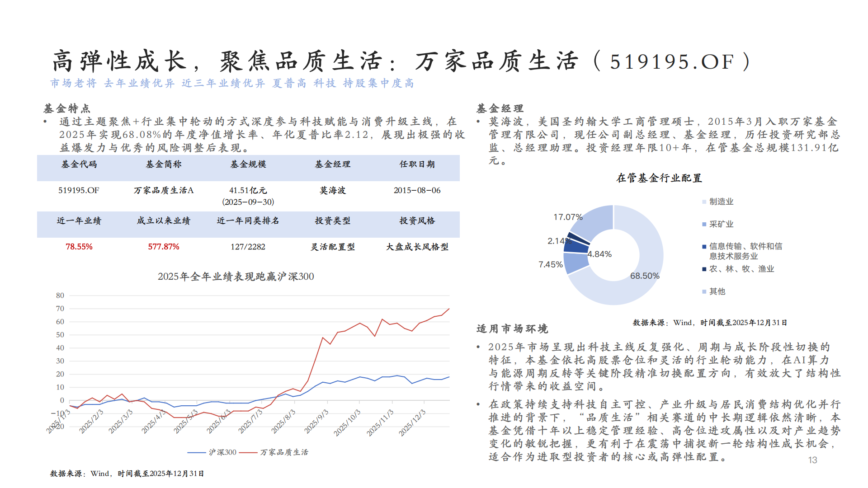
Task: Click the 577.87% since-inception value
Action: point(164,247)
